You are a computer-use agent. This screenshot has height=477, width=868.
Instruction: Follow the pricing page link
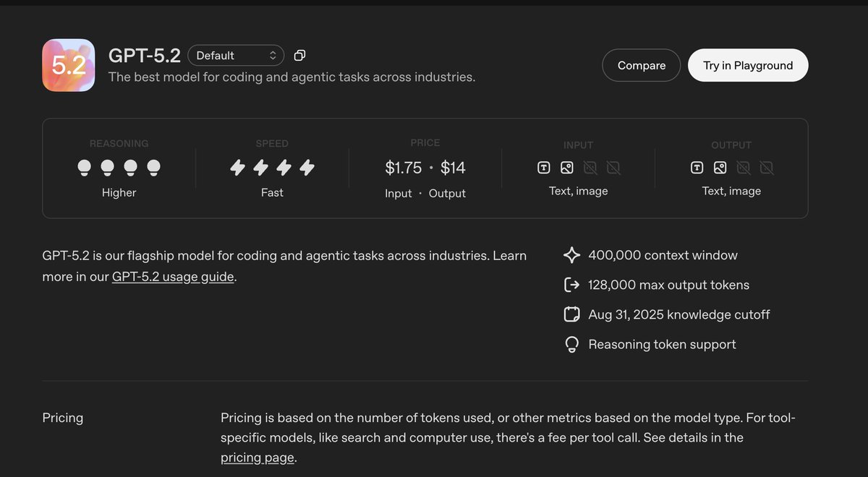tap(258, 457)
